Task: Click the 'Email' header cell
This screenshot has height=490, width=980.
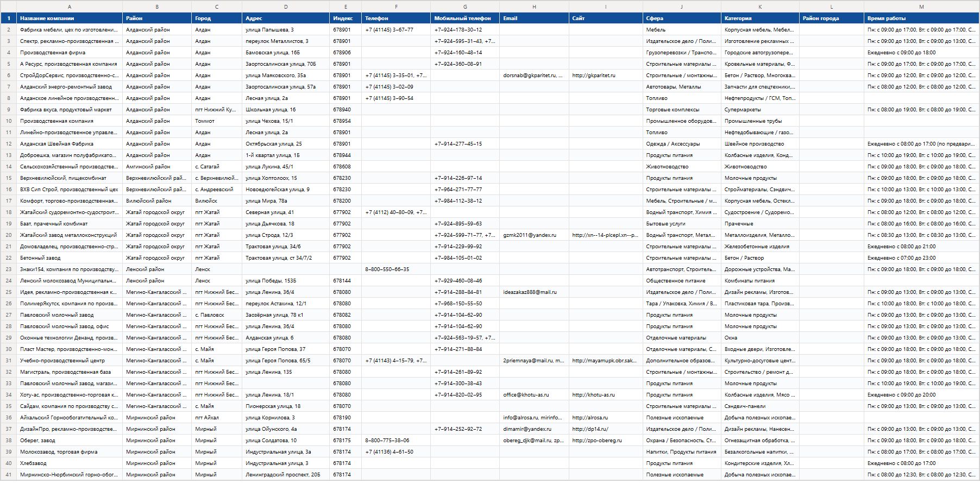Action: coord(535,18)
